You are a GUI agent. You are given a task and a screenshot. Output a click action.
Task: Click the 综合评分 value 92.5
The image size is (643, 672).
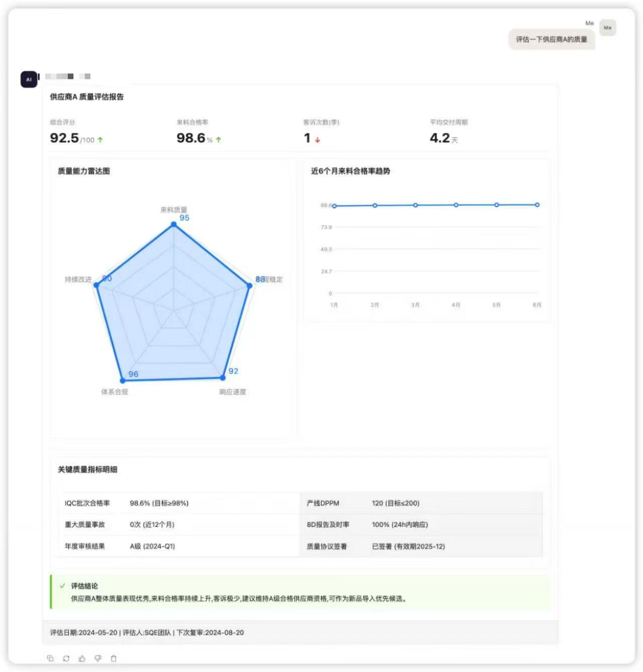[x=64, y=138]
